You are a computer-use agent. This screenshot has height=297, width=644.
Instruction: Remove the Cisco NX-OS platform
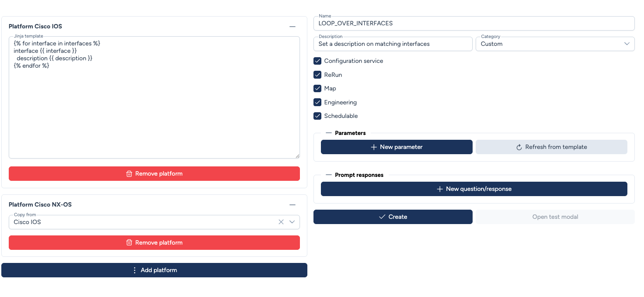tap(154, 243)
